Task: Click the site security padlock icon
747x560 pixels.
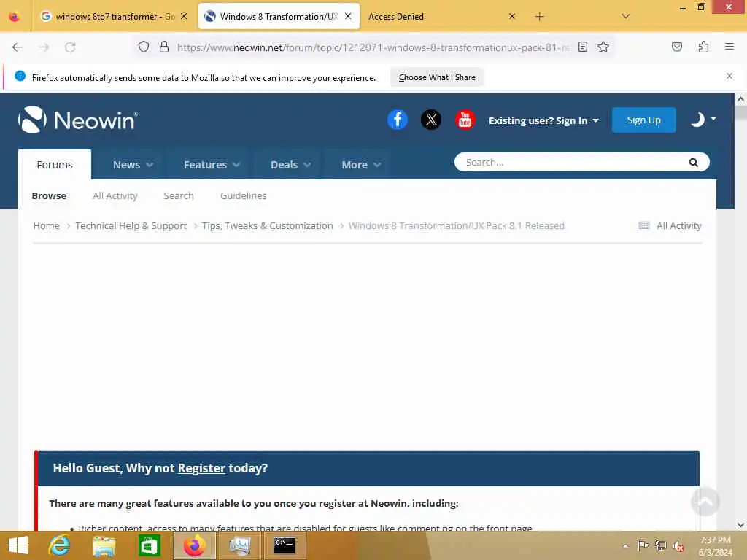Action: tap(164, 47)
